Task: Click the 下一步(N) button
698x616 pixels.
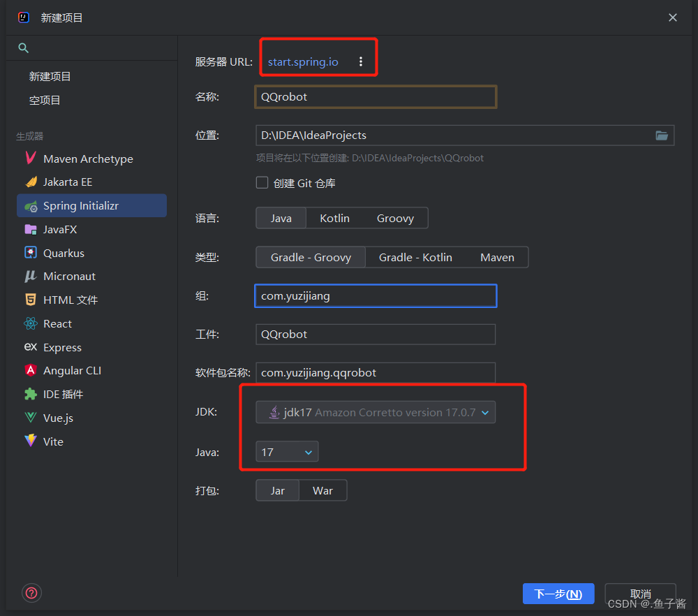Action: coord(558,594)
